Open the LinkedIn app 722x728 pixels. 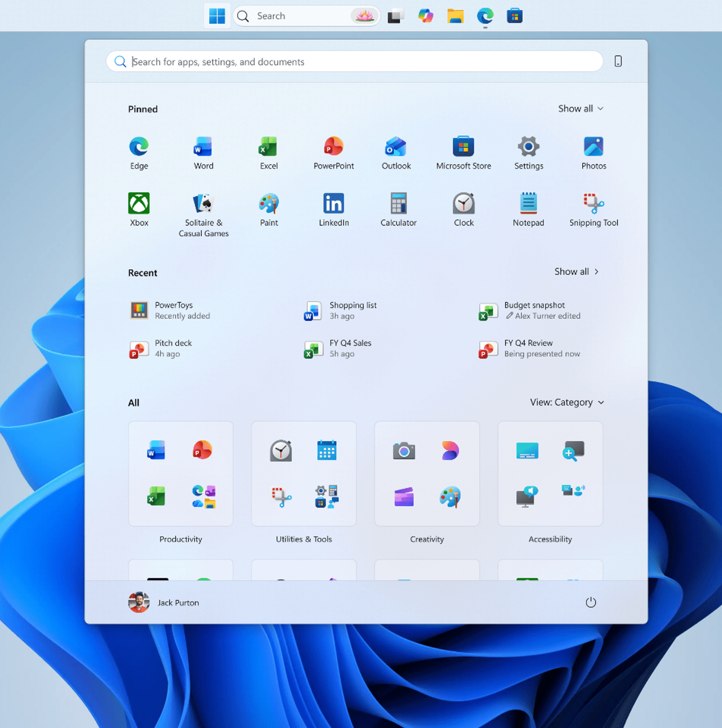tap(334, 210)
